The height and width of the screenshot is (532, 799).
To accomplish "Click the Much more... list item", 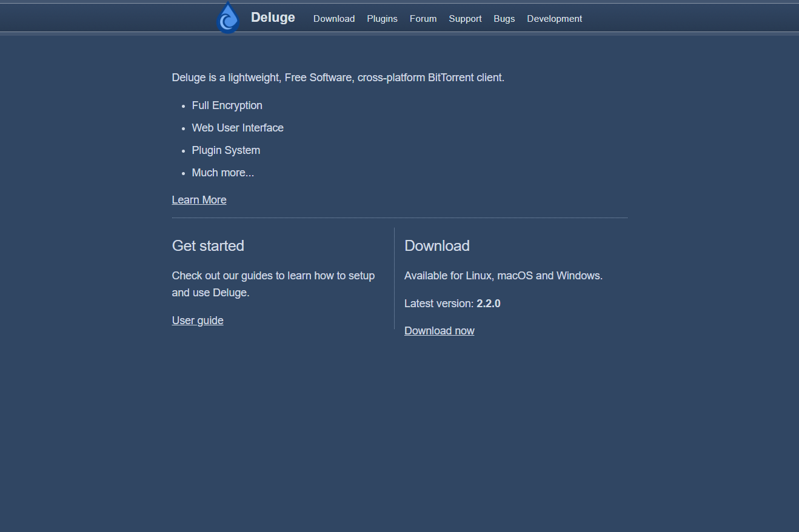I will click(x=223, y=173).
